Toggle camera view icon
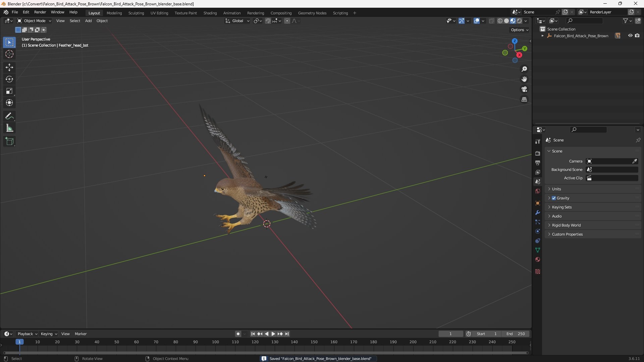This screenshot has height=362, width=644. point(524,89)
